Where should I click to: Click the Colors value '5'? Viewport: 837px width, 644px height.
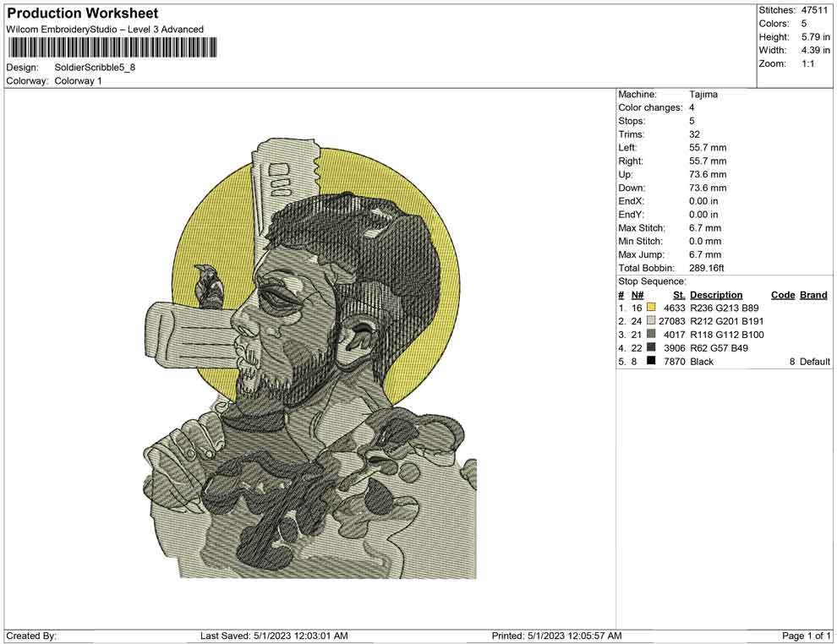[804, 24]
